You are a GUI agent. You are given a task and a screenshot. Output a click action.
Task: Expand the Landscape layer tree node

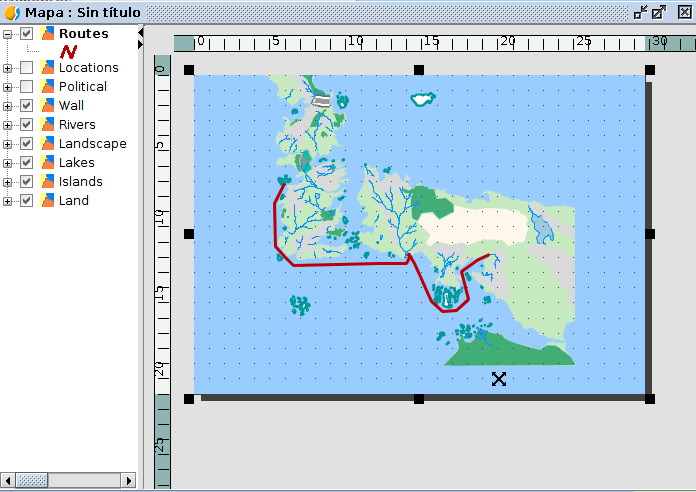9,144
